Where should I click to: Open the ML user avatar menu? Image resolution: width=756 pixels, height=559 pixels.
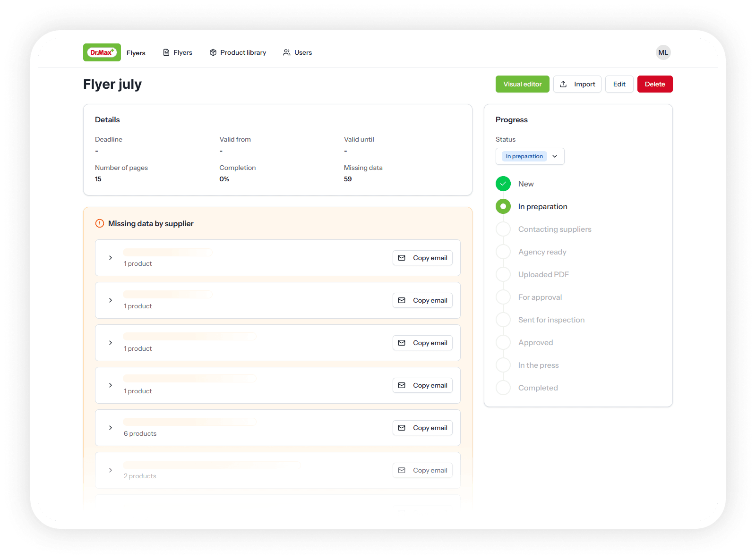663,52
